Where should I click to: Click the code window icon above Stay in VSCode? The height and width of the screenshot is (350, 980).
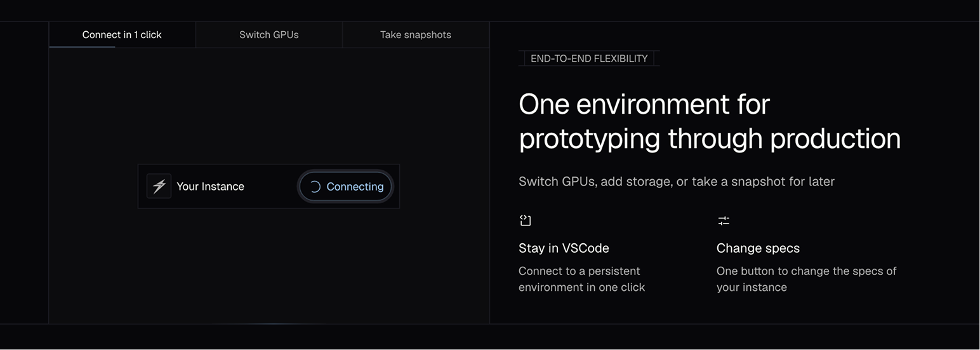525,220
